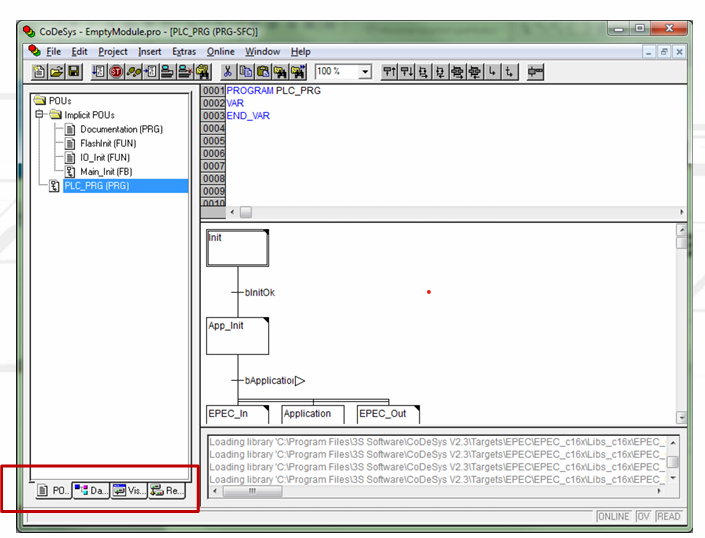Click the Find next icon

pyautogui.click(x=298, y=72)
